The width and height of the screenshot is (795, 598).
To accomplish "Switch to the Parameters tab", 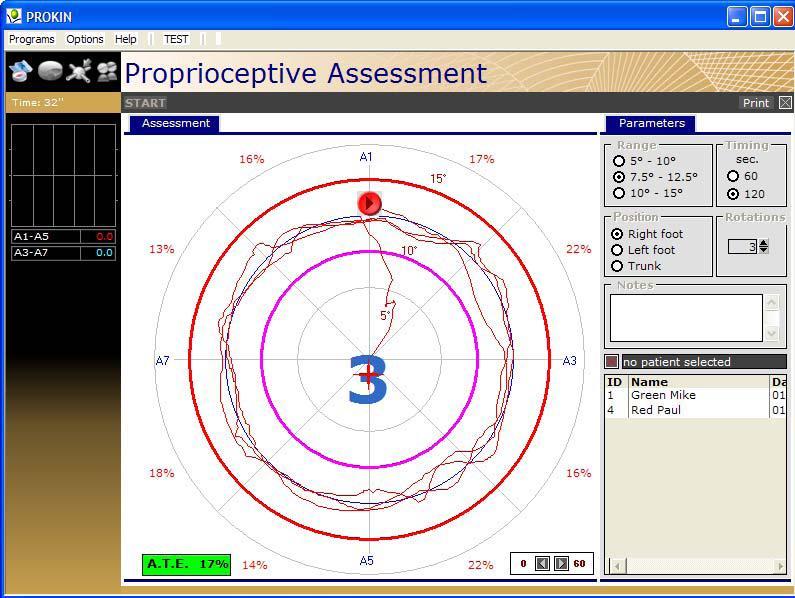I will click(x=651, y=123).
